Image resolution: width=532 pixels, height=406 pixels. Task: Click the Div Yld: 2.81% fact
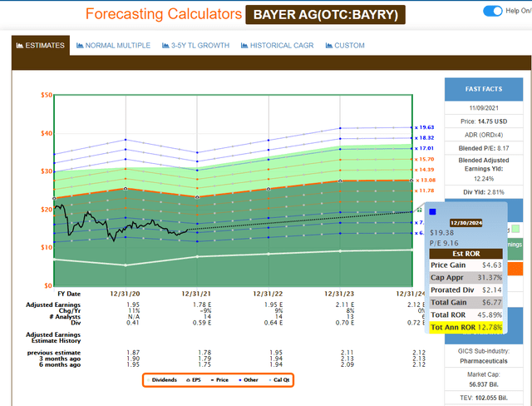484,192
